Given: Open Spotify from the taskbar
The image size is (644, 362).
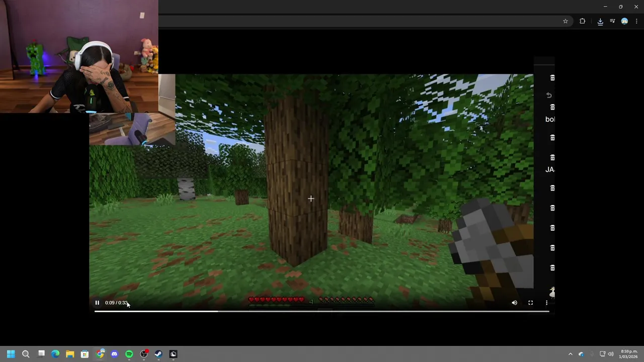Looking at the screenshot, I should pos(129,354).
